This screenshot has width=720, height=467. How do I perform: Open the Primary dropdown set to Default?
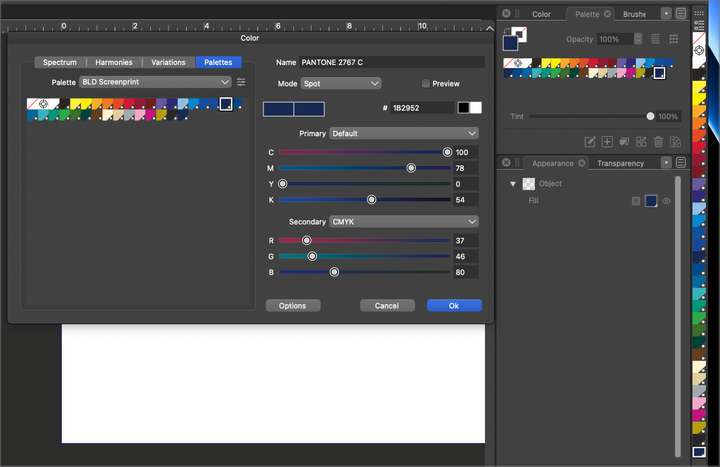[404, 134]
